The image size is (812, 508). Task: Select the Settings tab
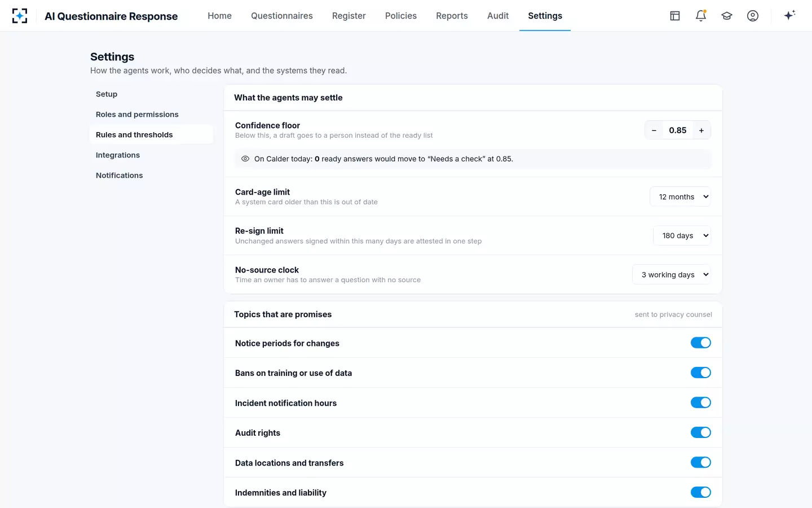[x=545, y=16]
